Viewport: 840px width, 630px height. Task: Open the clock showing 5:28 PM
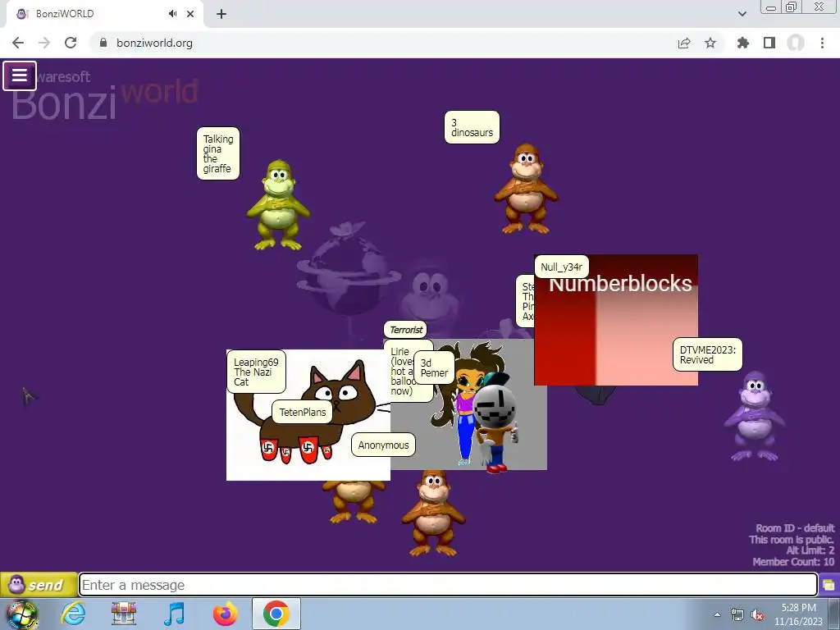(798, 614)
